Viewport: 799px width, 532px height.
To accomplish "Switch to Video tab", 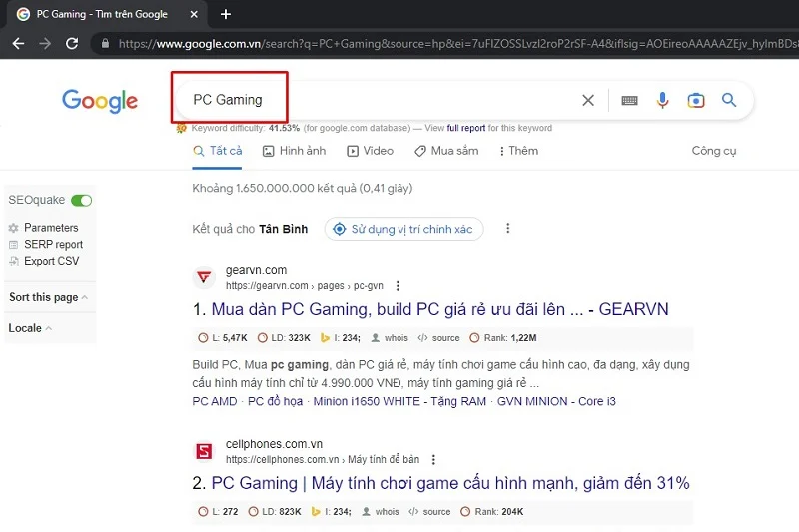I will [x=370, y=151].
